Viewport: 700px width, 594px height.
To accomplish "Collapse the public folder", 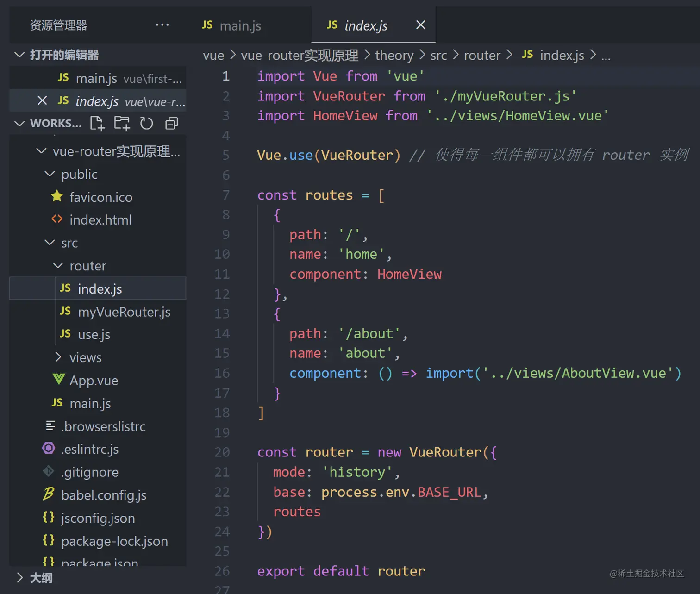I will (50, 174).
